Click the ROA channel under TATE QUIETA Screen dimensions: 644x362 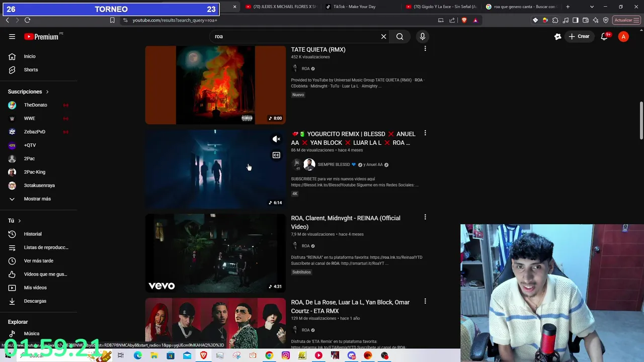305,68
